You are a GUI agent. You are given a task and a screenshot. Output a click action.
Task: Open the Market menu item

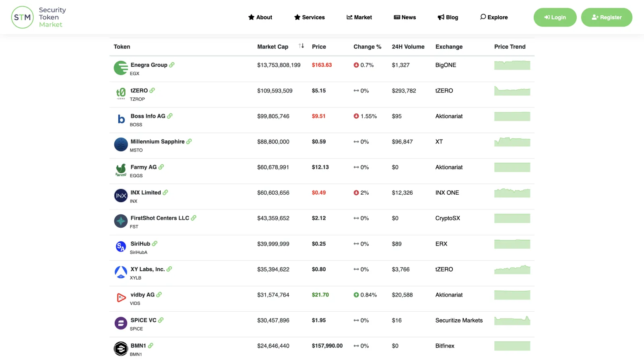click(359, 17)
